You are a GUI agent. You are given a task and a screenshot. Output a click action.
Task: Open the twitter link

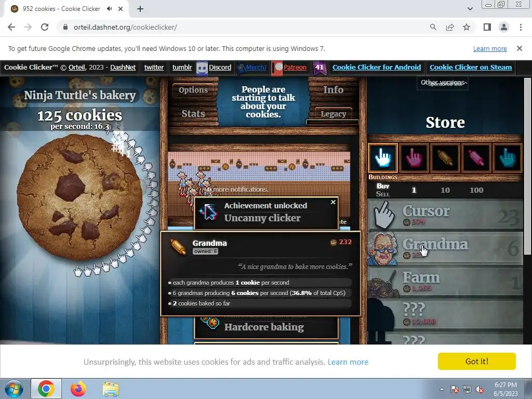154,67
